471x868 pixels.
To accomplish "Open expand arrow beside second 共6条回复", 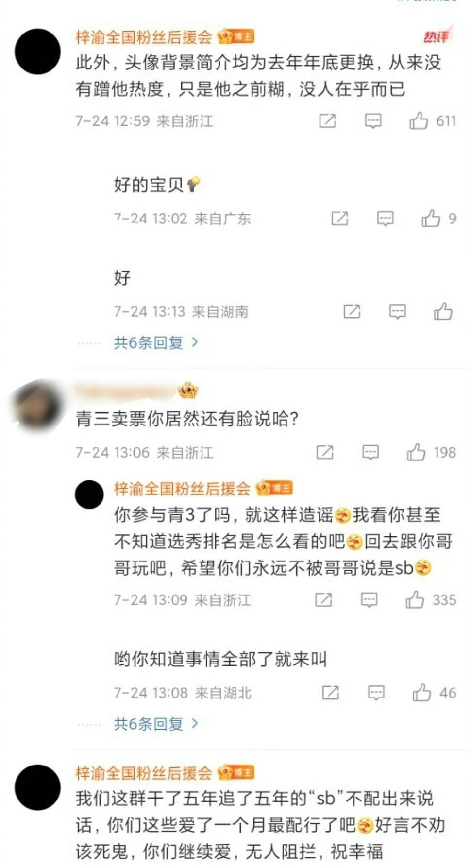I will pyautogui.click(x=195, y=724).
